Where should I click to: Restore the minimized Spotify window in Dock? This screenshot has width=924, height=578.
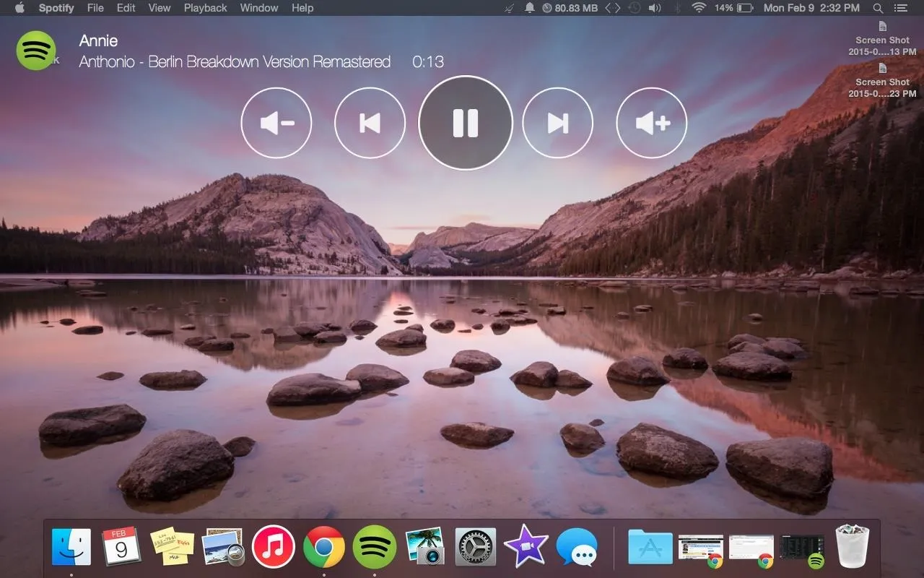802,551
